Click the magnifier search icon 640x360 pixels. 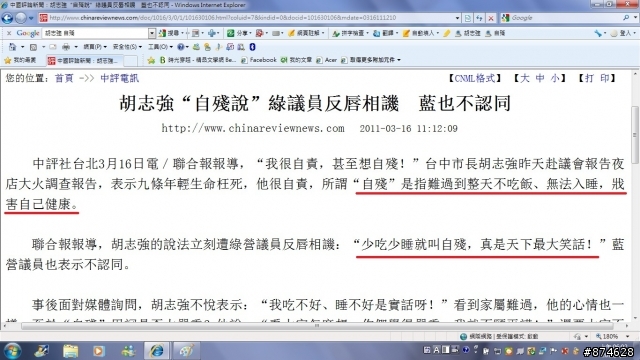point(626,18)
